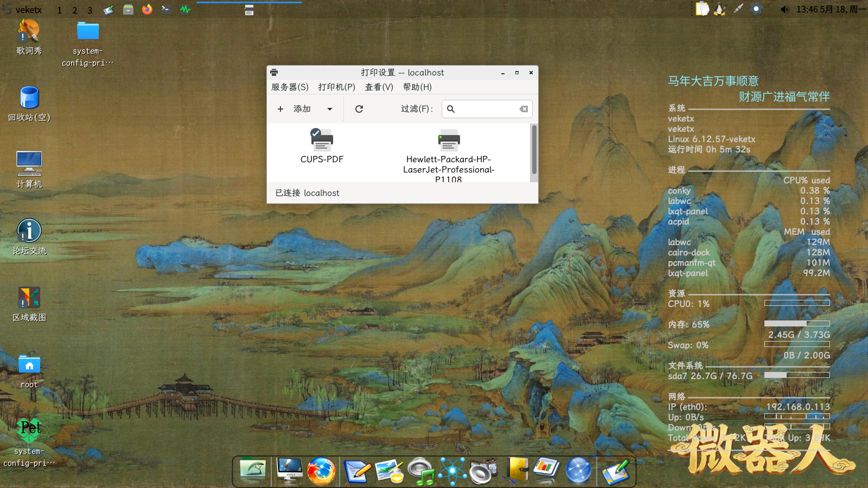Screen dimensions: 868x488
Task: Open the bar chart office dock icon
Action: point(546,468)
